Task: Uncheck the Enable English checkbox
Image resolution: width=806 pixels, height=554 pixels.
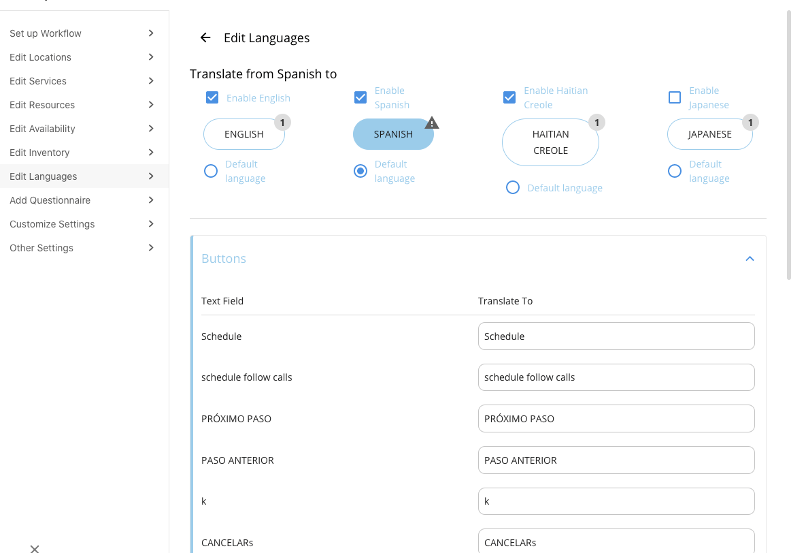Action: coord(212,98)
